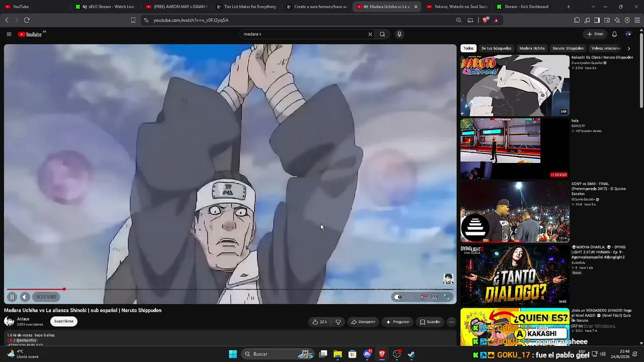Open Microsoft Store from the taskbar
644x362 pixels.
tap(353, 354)
